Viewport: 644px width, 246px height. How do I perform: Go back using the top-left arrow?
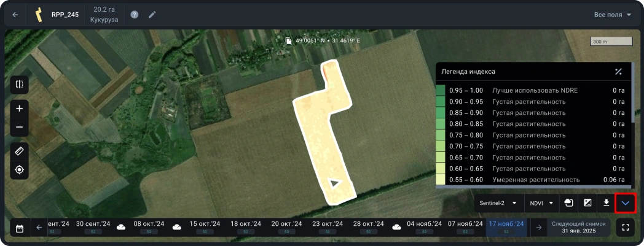[15, 15]
